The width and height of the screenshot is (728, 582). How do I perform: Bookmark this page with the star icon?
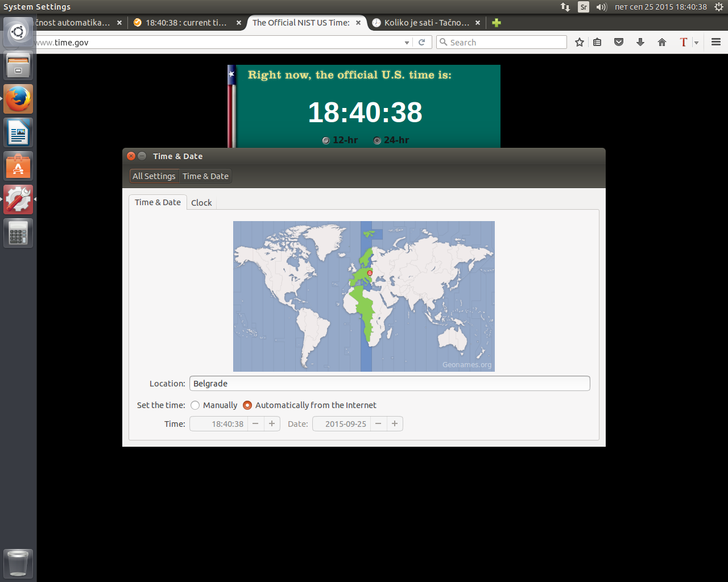[x=579, y=42]
